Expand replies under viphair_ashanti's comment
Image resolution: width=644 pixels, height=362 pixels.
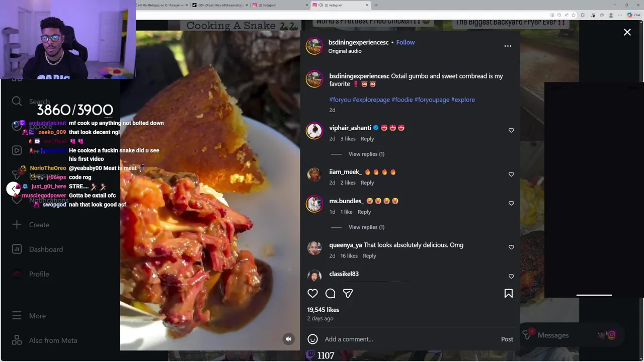click(366, 154)
